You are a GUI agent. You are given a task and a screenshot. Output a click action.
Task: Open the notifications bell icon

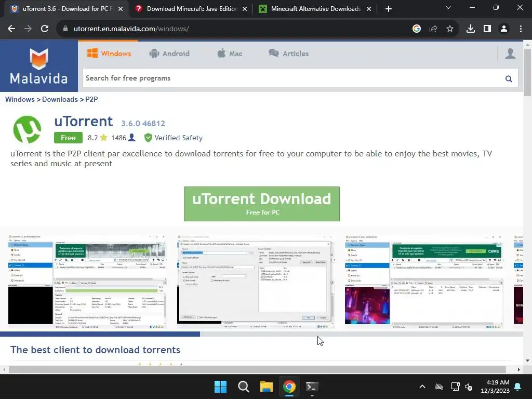coord(518,387)
